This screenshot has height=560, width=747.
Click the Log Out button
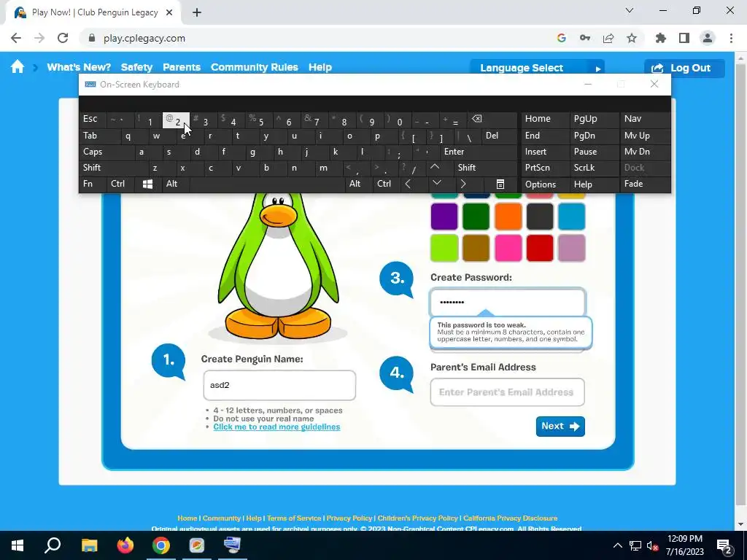point(684,68)
